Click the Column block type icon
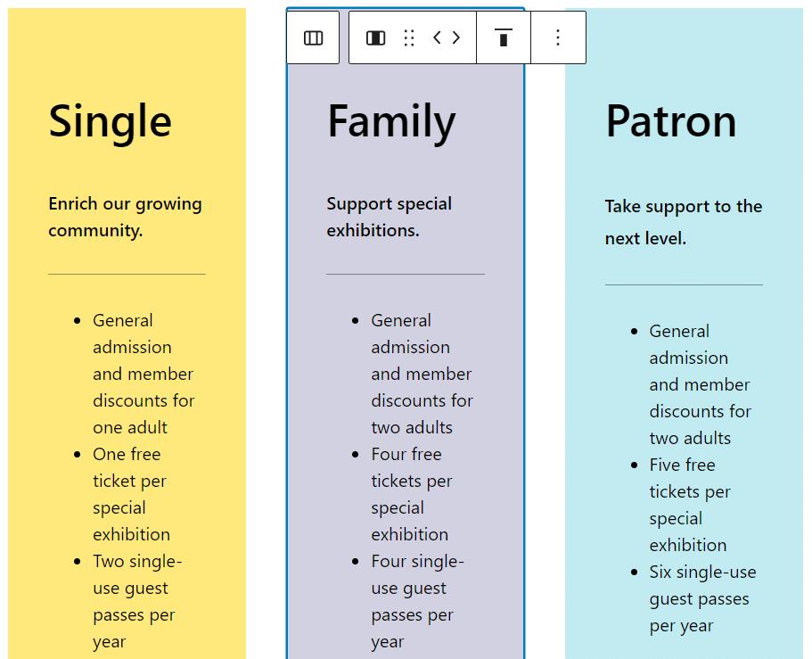Viewport: 812px width, 659px height. tap(376, 37)
